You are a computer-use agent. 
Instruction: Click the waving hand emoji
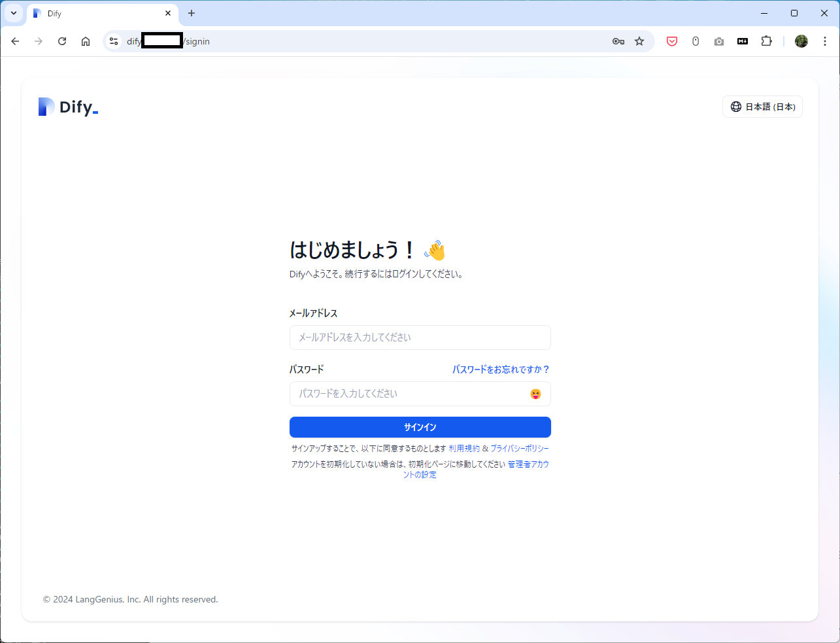coord(435,250)
